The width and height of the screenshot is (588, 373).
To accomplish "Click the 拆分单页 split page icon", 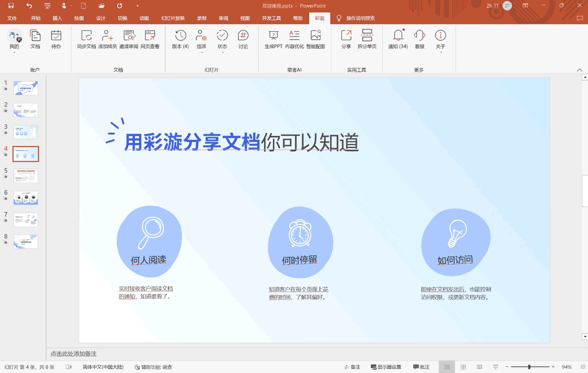I will (367, 37).
